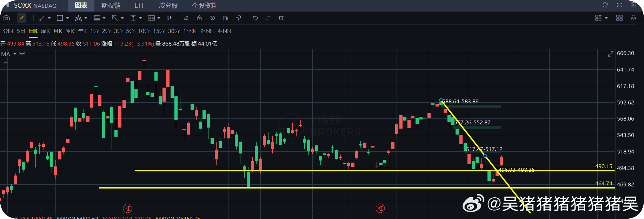Collapse the indicator legend chevron
Image resolution: width=644 pixels, height=219 pixels.
point(5,63)
